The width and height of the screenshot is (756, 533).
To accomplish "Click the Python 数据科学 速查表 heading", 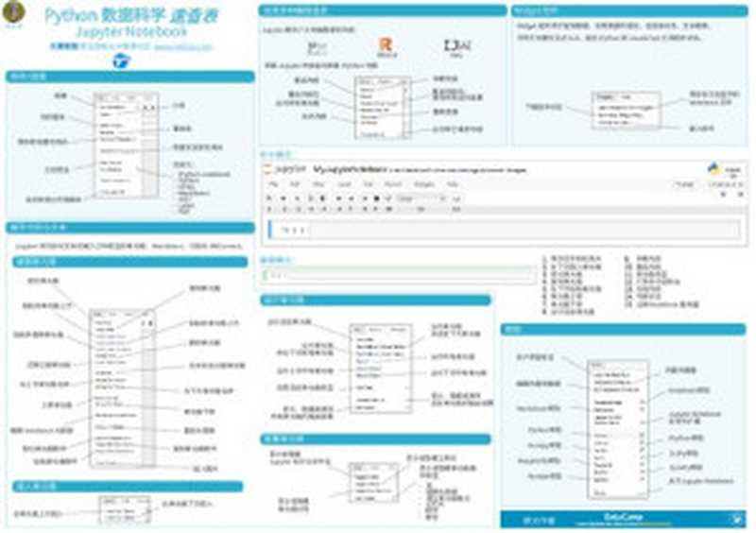I will click(x=131, y=15).
